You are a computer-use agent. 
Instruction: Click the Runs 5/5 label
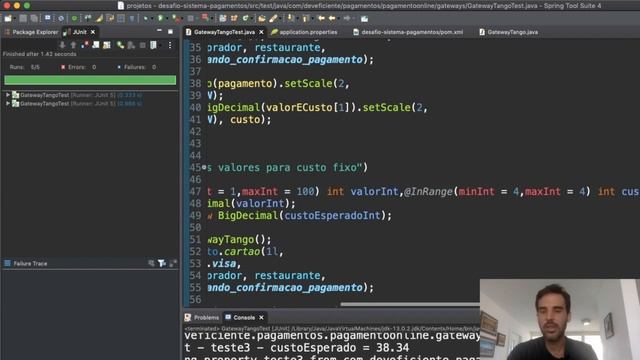click(x=25, y=67)
